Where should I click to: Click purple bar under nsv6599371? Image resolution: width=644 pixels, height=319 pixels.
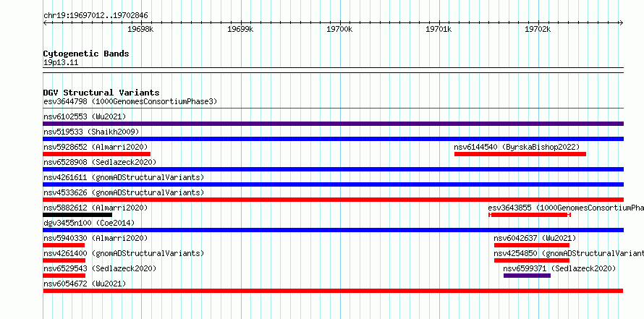pyautogui.click(x=527, y=276)
